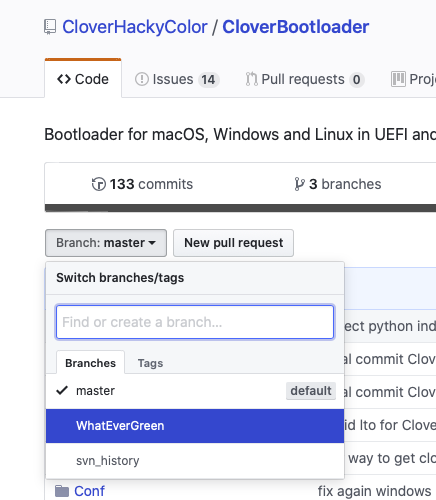
Task: Click the Pull requests merge icon
Action: point(251,79)
